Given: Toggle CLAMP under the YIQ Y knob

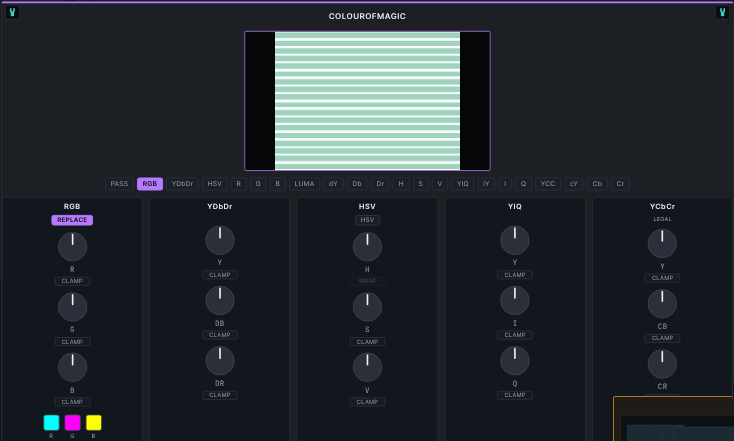Looking at the screenshot, I should [515, 275].
